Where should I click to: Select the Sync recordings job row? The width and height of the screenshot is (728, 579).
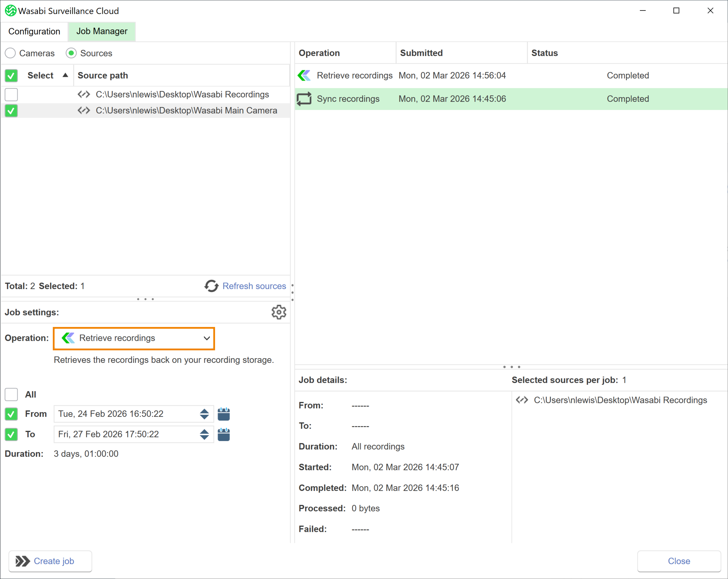pyautogui.click(x=511, y=99)
